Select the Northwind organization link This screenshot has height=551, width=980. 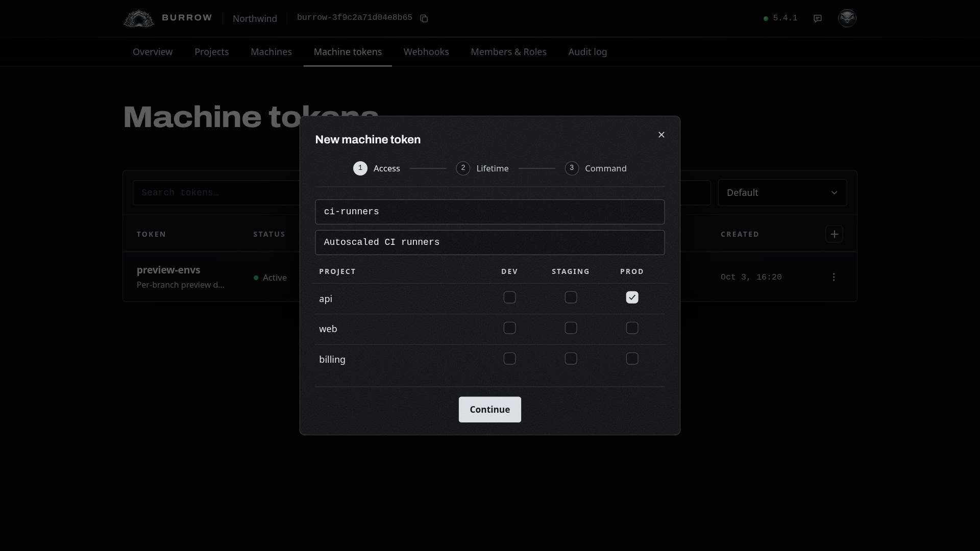pyautogui.click(x=255, y=18)
